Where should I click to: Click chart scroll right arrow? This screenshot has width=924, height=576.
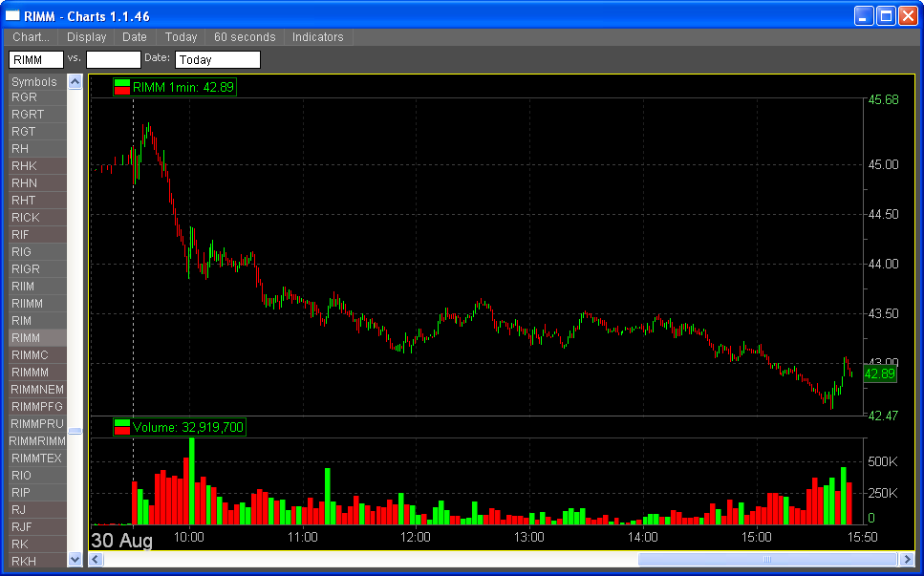(907, 559)
